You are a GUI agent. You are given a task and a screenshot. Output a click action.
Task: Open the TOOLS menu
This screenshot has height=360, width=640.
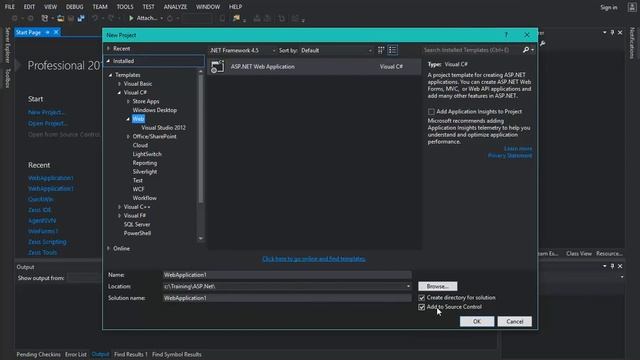click(125, 7)
